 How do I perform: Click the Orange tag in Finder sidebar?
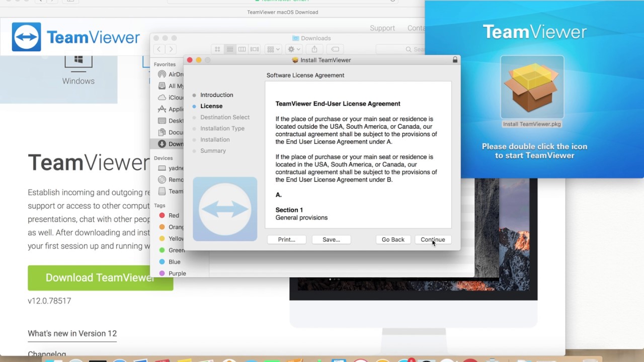coord(171,227)
